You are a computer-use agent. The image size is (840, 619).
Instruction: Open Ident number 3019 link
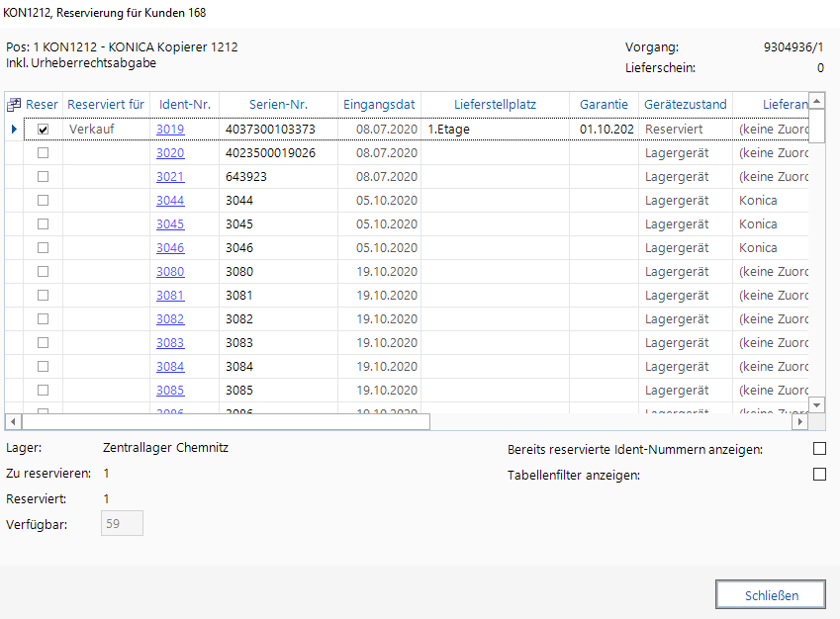170,130
